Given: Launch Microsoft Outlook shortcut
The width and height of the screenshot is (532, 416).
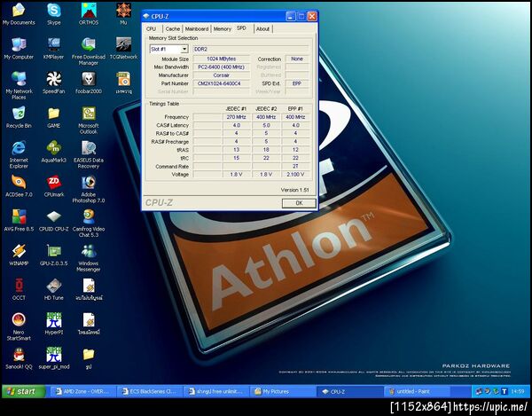Looking at the screenshot, I should coord(89,120).
